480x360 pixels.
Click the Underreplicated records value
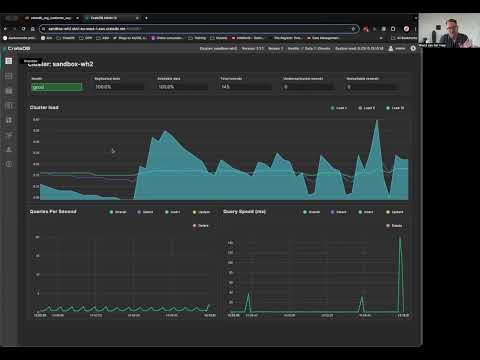pos(308,87)
